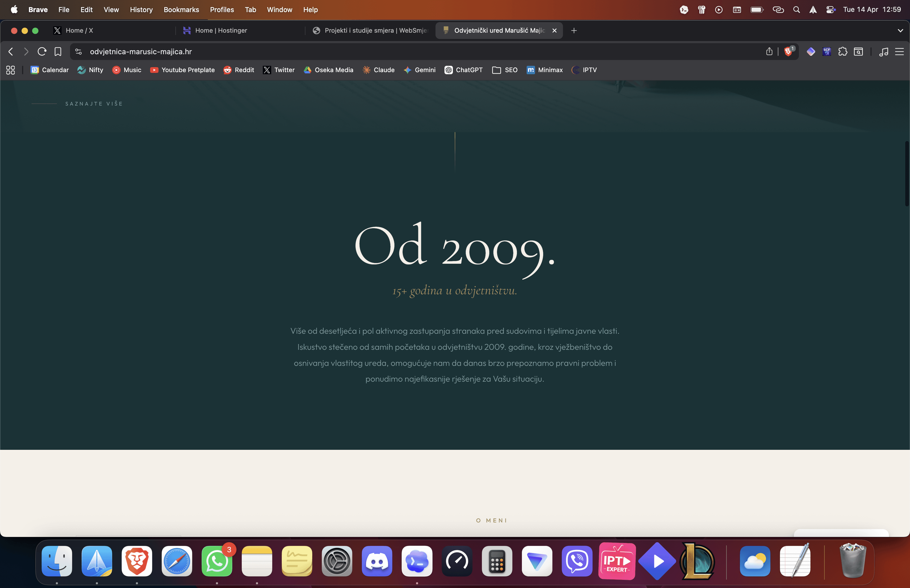910x588 pixels.
Task: Reload the current page
Action: [x=42, y=52]
